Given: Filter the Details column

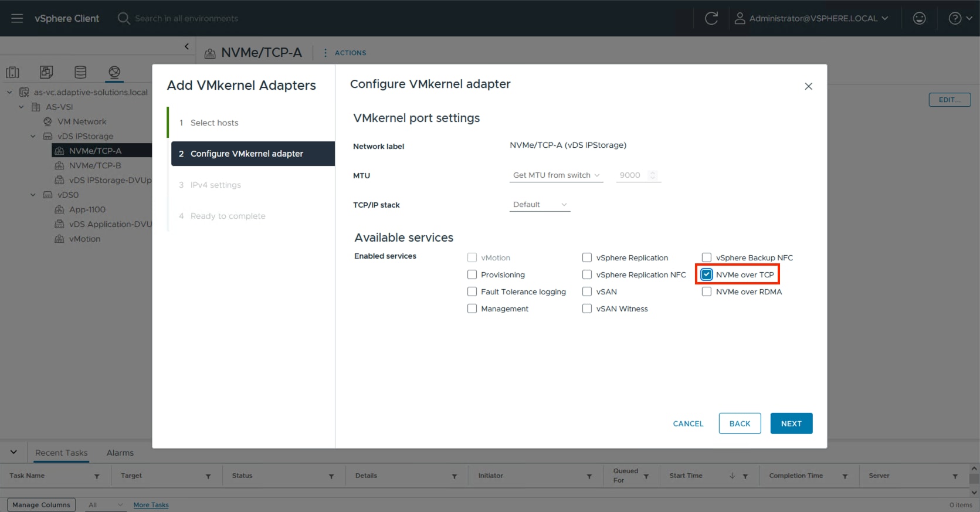Looking at the screenshot, I should 455,476.
